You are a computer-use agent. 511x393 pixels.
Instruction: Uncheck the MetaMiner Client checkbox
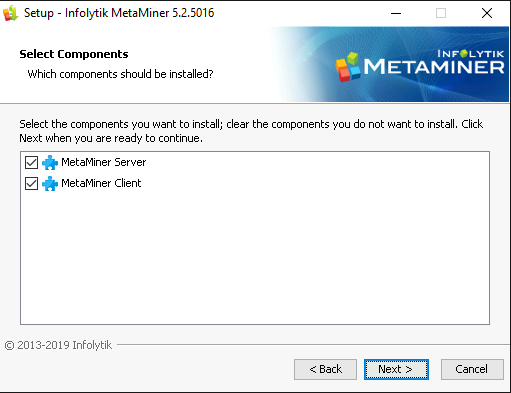click(32, 183)
